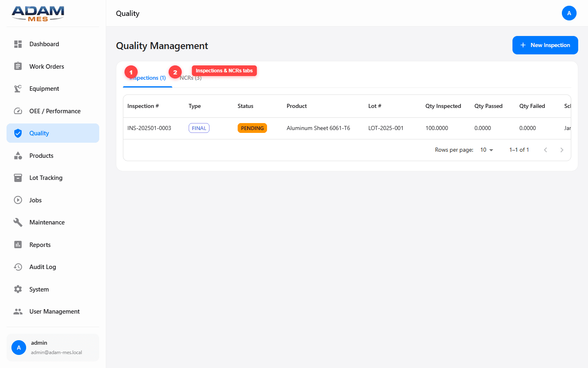
Task: Open the Equipment section
Action: point(44,88)
